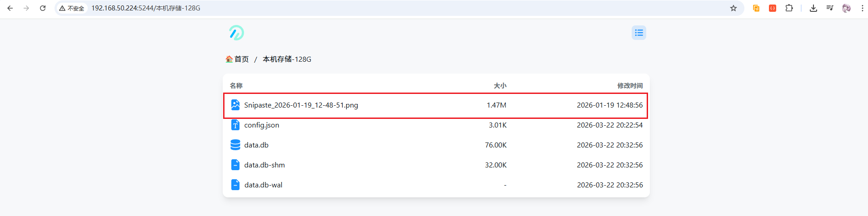Open the data.db-shm file
The image size is (868, 216).
(264, 165)
